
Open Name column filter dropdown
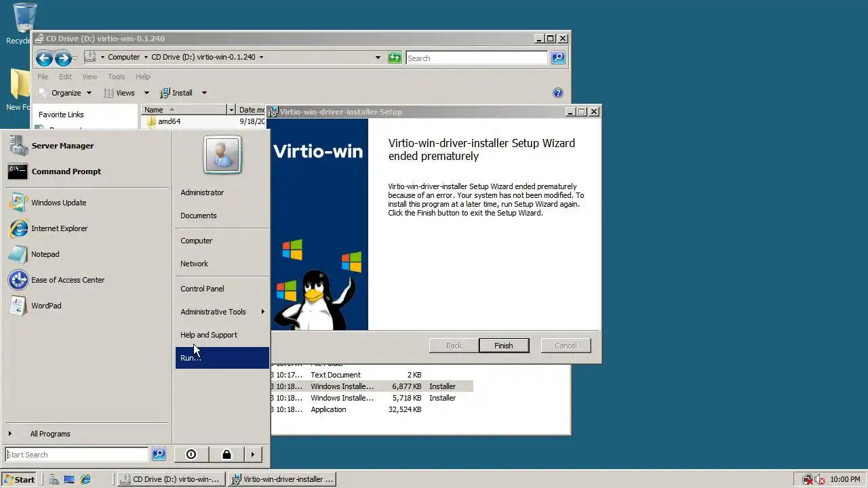(x=231, y=110)
